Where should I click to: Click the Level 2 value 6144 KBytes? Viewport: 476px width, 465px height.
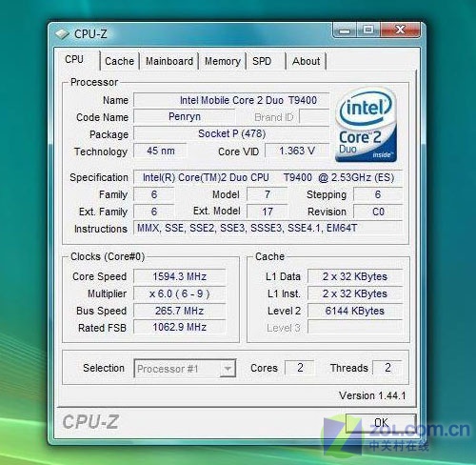click(355, 311)
